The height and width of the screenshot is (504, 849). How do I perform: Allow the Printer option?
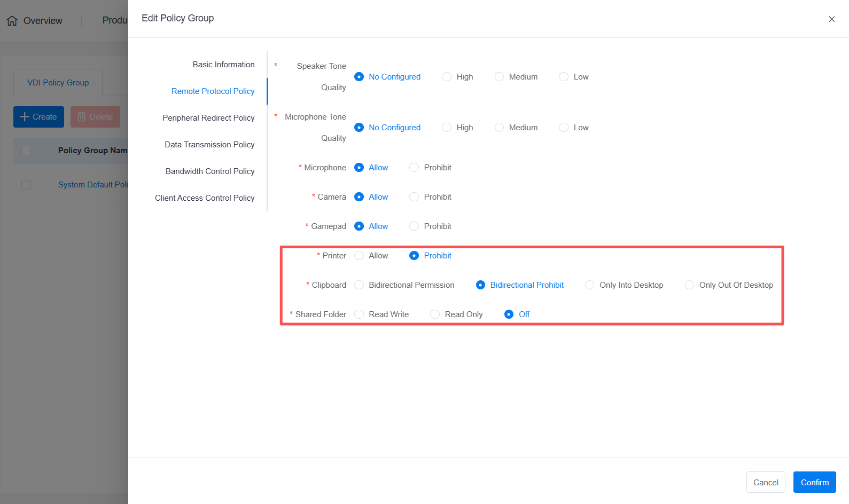tap(359, 256)
